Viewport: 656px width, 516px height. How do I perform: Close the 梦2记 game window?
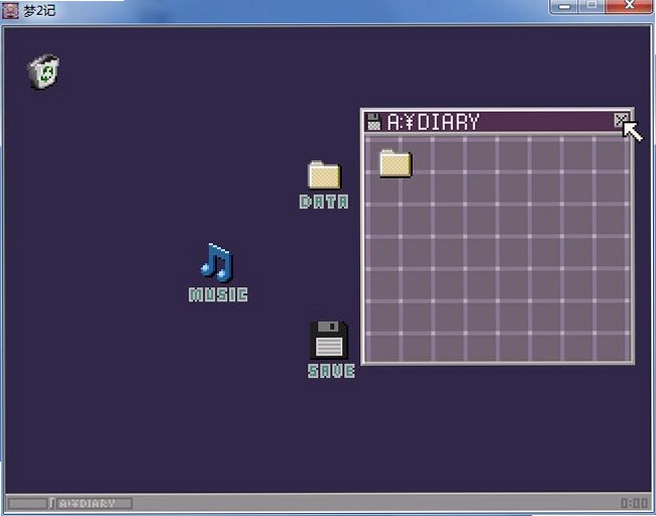point(629,7)
